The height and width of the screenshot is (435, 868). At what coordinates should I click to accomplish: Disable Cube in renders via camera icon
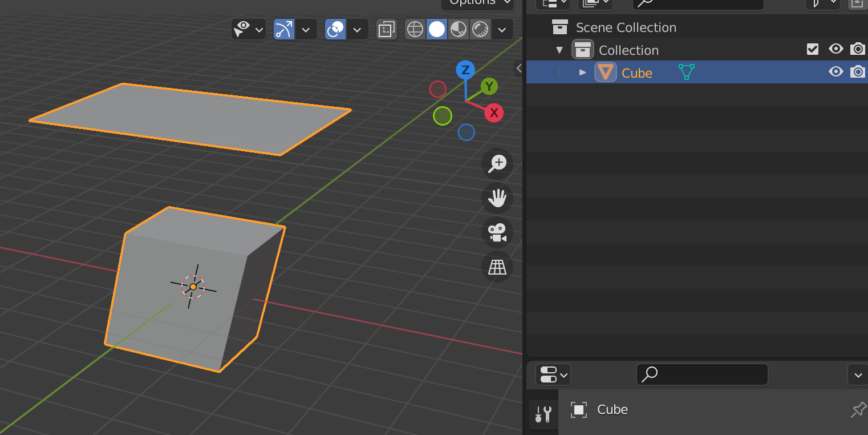click(x=858, y=72)
